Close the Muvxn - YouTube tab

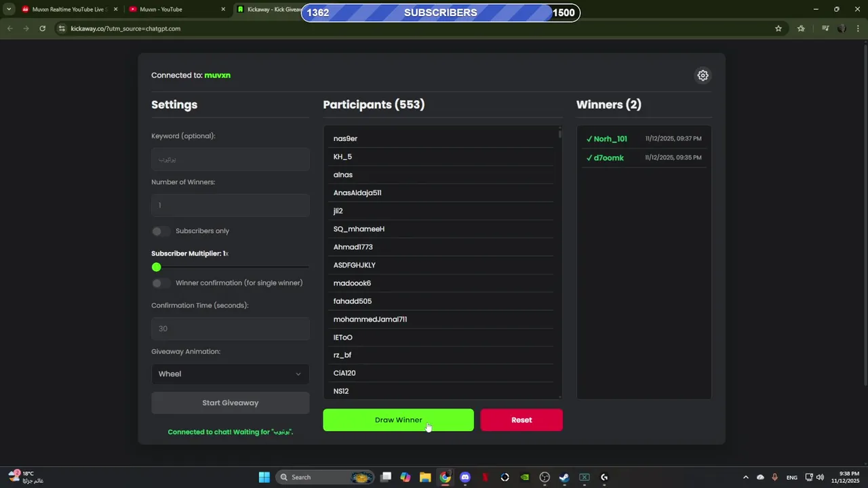point(224,9)
